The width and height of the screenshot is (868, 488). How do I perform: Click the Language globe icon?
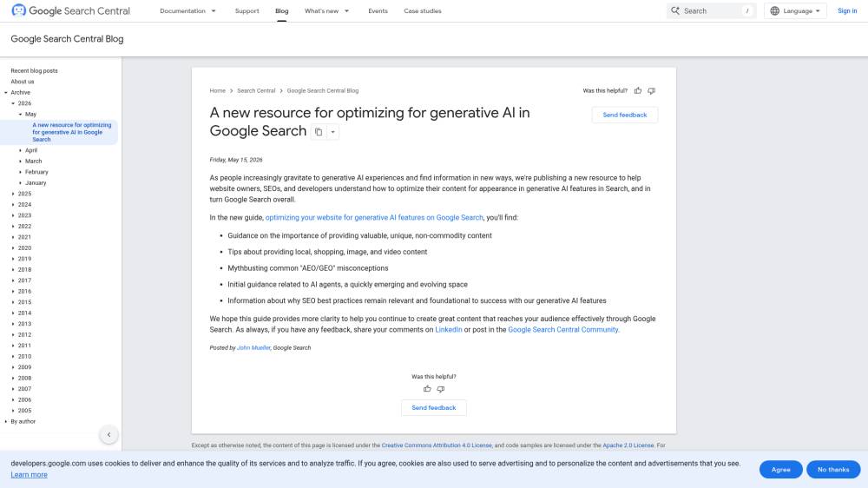(x=775, y=10)
